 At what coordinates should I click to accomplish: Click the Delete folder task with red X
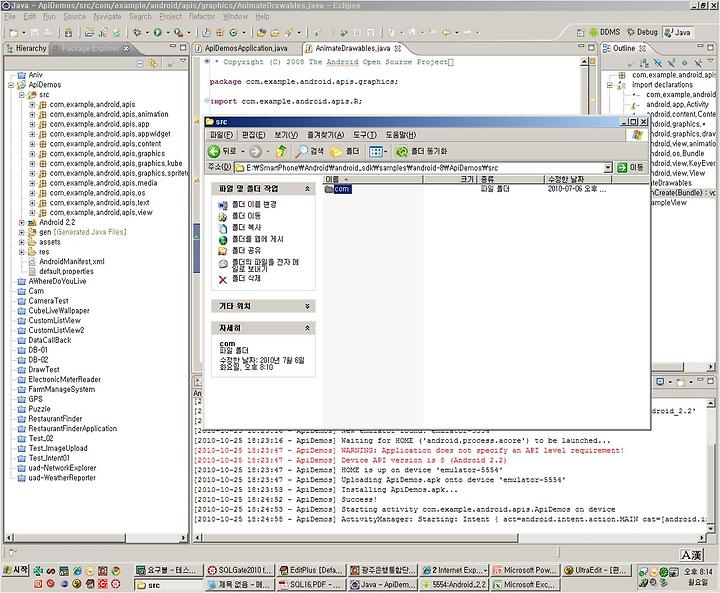pyautogui.click(x=240, y=279)
